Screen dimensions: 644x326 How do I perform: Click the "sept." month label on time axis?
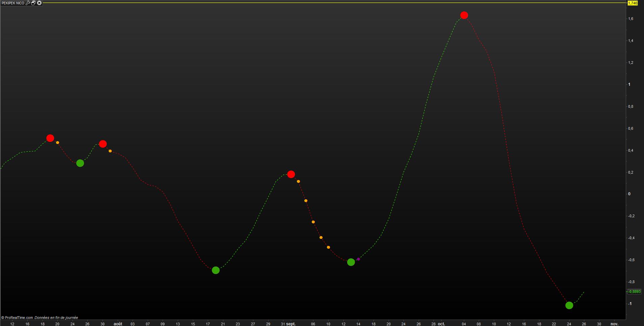coord(291,324)
